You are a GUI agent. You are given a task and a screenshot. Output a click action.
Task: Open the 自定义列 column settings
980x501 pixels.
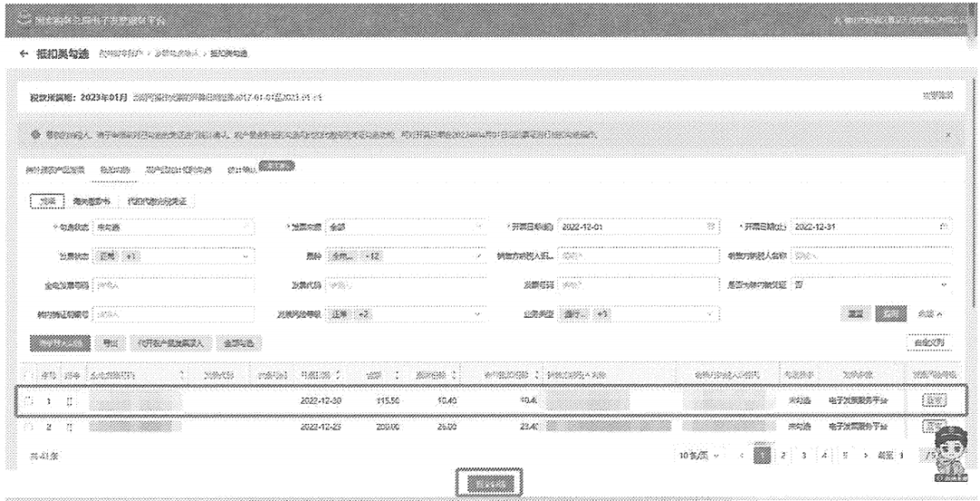click(x=929, y=342)
